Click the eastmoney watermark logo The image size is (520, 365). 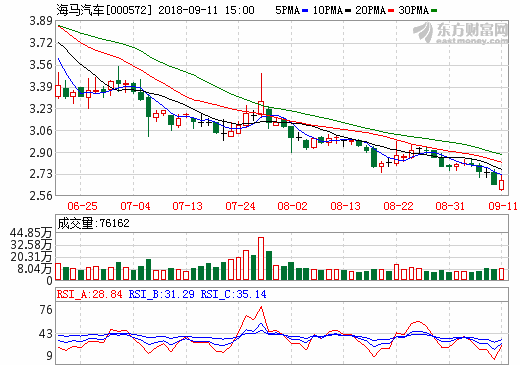[461, 33]
